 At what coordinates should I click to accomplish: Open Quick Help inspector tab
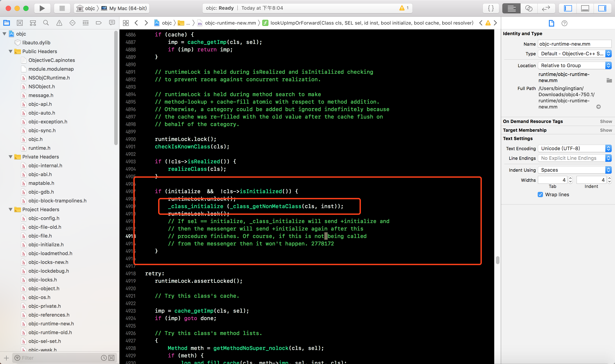[564, 23]
